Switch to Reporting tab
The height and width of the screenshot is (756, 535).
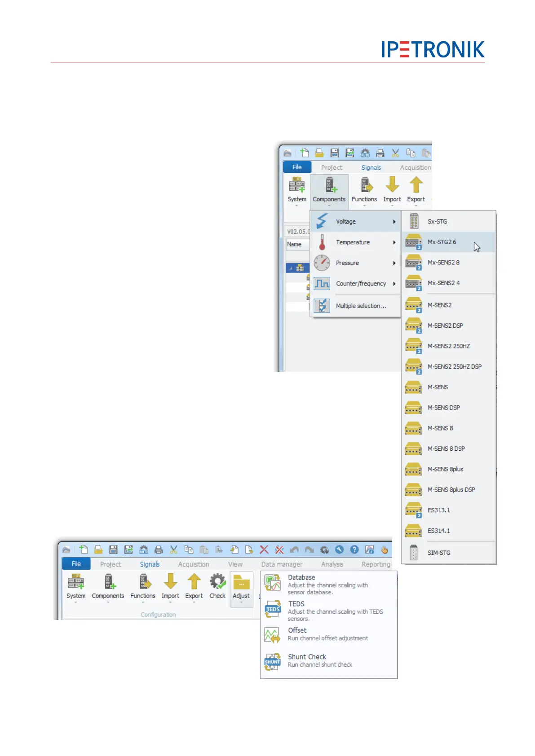[376, 564]
